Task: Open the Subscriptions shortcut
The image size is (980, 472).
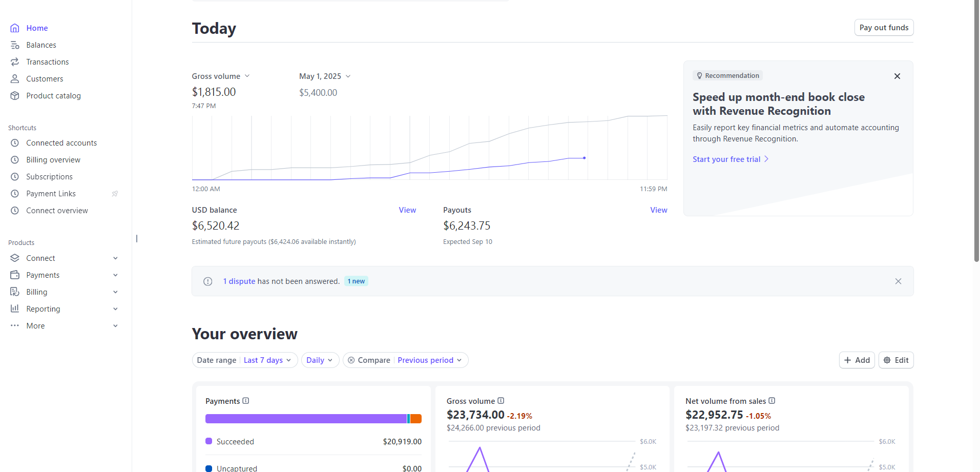Action: coord(49,177)
